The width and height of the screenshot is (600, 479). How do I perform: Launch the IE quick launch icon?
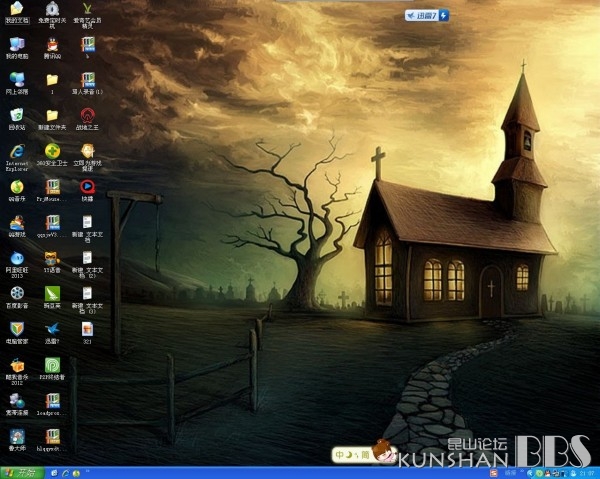pos(65,473)
